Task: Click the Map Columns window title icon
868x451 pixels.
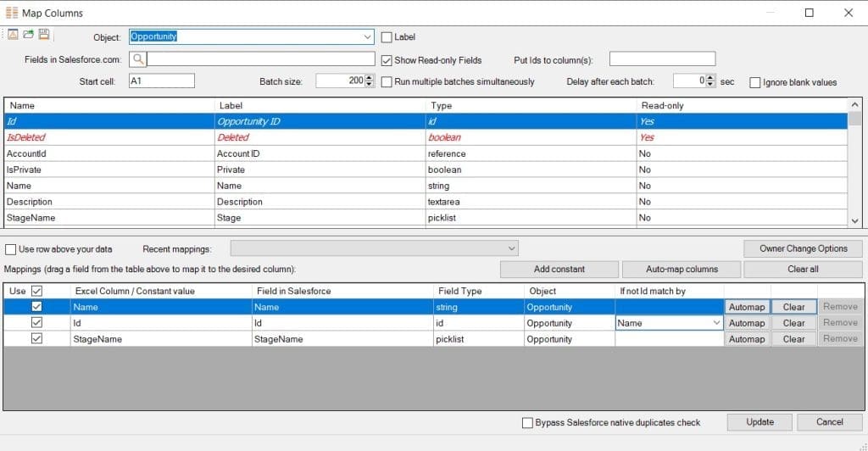Action: click(x=13, y=13)
